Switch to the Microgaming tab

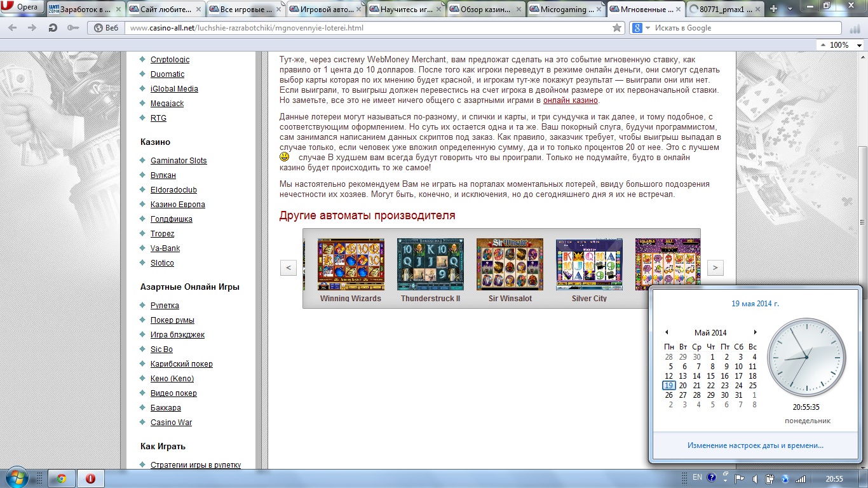click(x=567, y=9)
